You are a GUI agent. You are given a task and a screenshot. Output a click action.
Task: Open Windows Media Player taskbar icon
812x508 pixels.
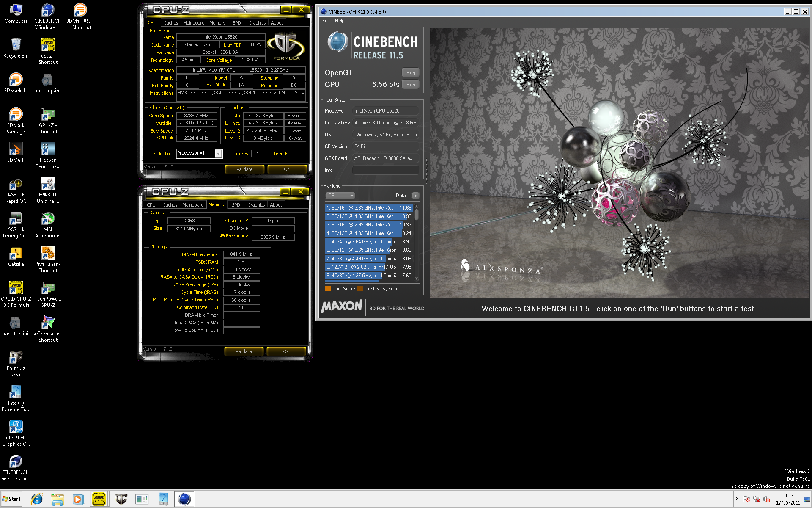point(77,499)
